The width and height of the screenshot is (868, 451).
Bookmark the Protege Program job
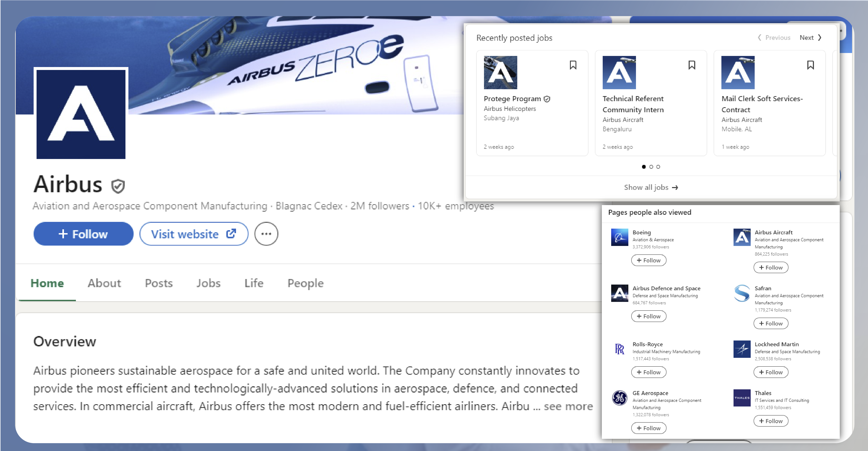pos(573,65)
